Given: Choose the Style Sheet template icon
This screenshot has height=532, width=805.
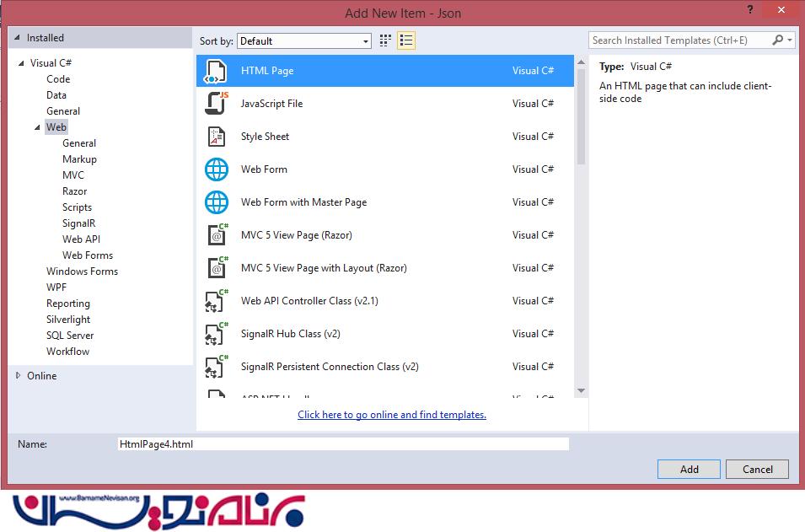Looking at the screenshot, I should (x=217, y=137).
